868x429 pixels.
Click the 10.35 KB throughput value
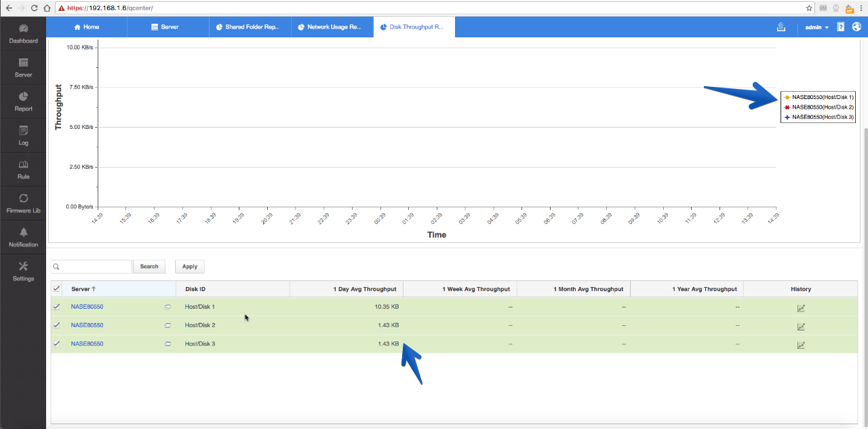(387, 307)
